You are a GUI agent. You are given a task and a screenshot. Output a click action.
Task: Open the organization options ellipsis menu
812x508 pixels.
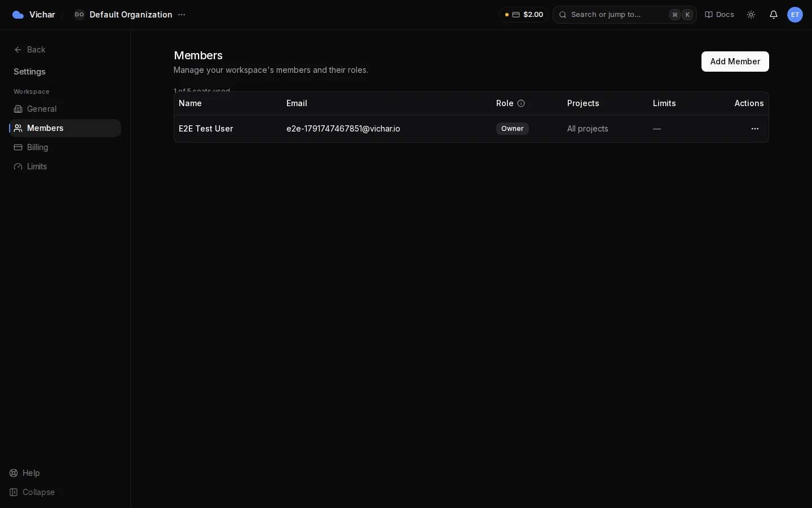[x=182, y=15]
